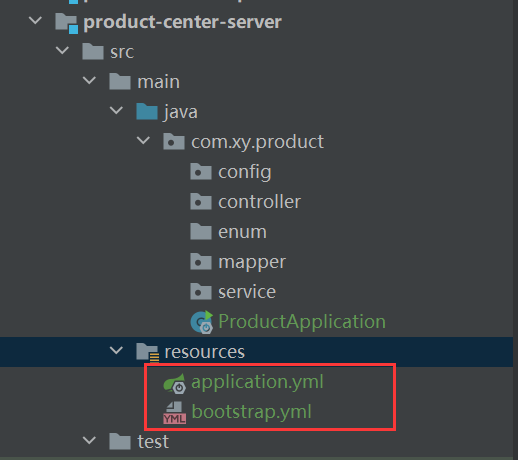Click the product-center-server module folder icon
518x460 pixels.
tap(67, 23)
